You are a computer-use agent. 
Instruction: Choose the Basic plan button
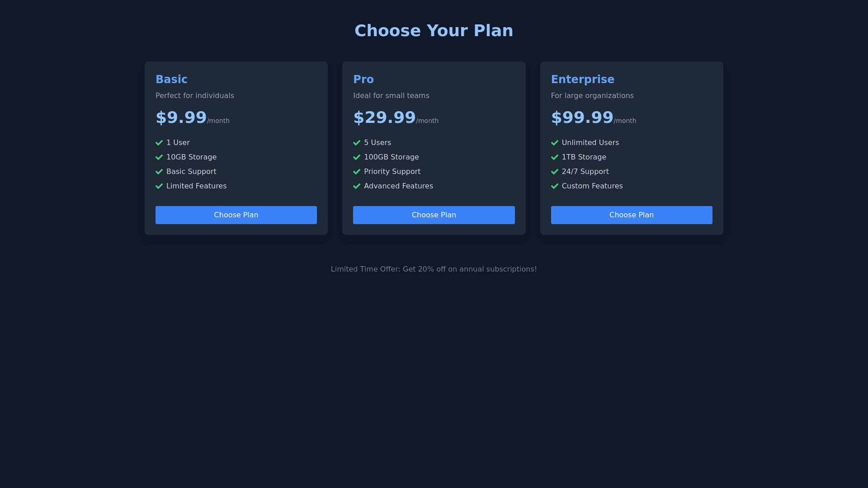coord(236,215)
